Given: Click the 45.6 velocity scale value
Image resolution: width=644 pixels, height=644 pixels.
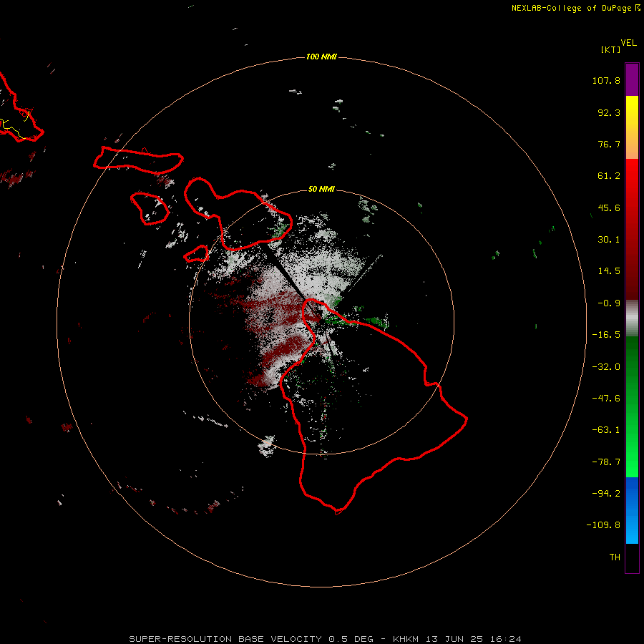Looking at the screenshot, I should pos(609,208).
